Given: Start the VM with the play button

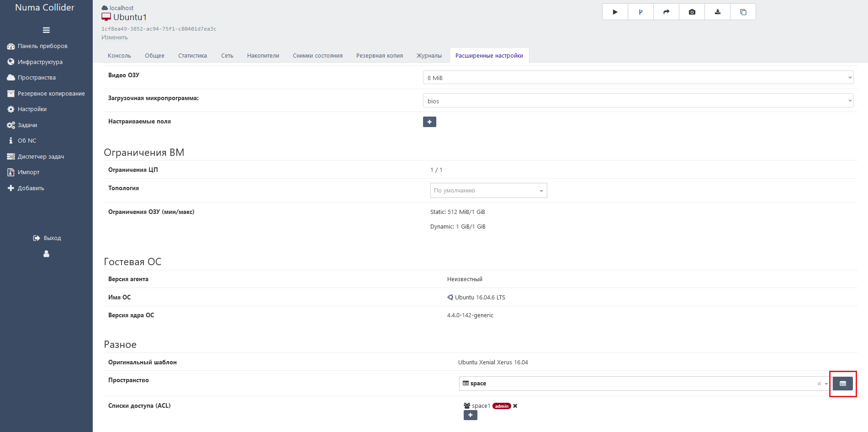Looking at the screenshot, I should coord(615,12).
